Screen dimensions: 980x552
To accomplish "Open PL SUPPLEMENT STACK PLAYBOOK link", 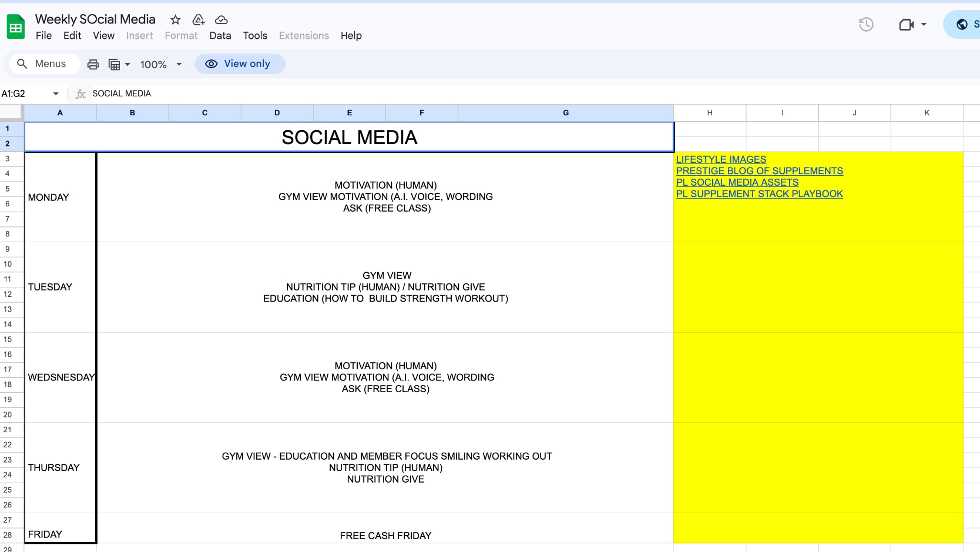I will point(759,194).
